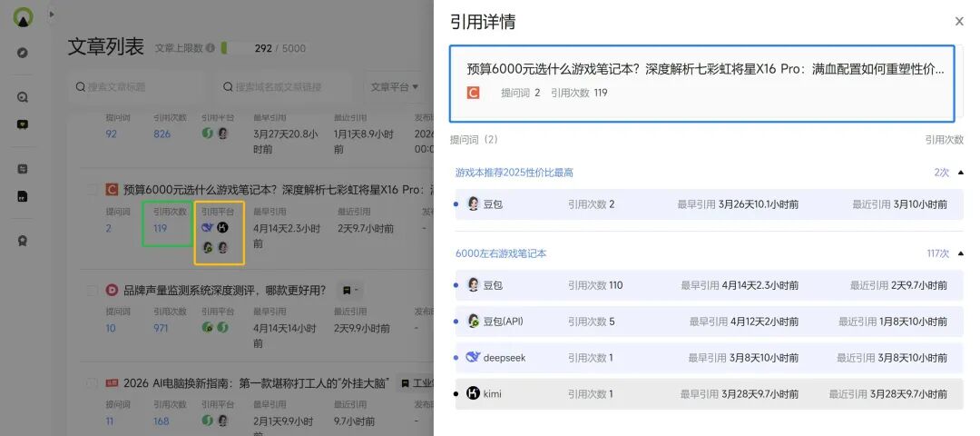The width and height of the screenshot is (980, 436).
Task: Collapse the 游戏本推荐2025性价比最高 group arrow
Action: tap(961, 173)
